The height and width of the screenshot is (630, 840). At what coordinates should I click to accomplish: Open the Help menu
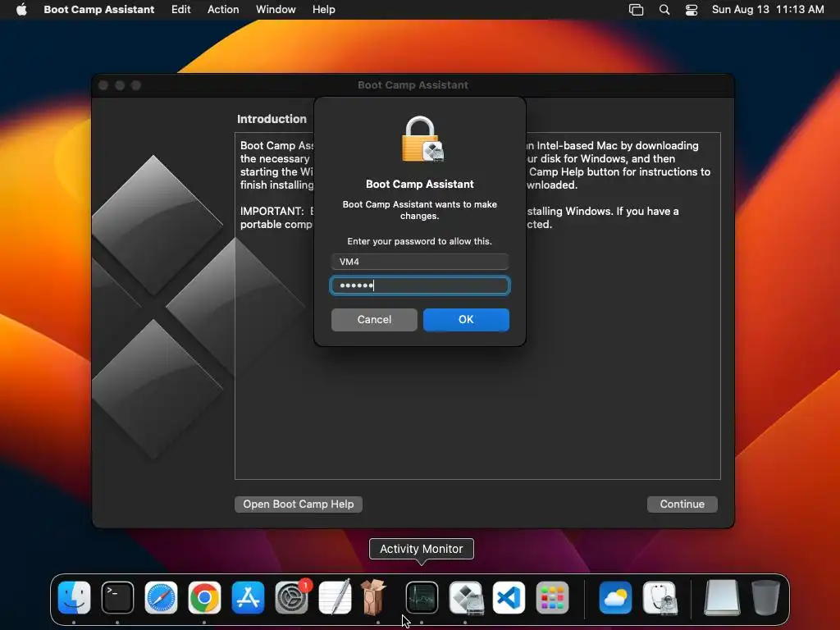(323, 10)
